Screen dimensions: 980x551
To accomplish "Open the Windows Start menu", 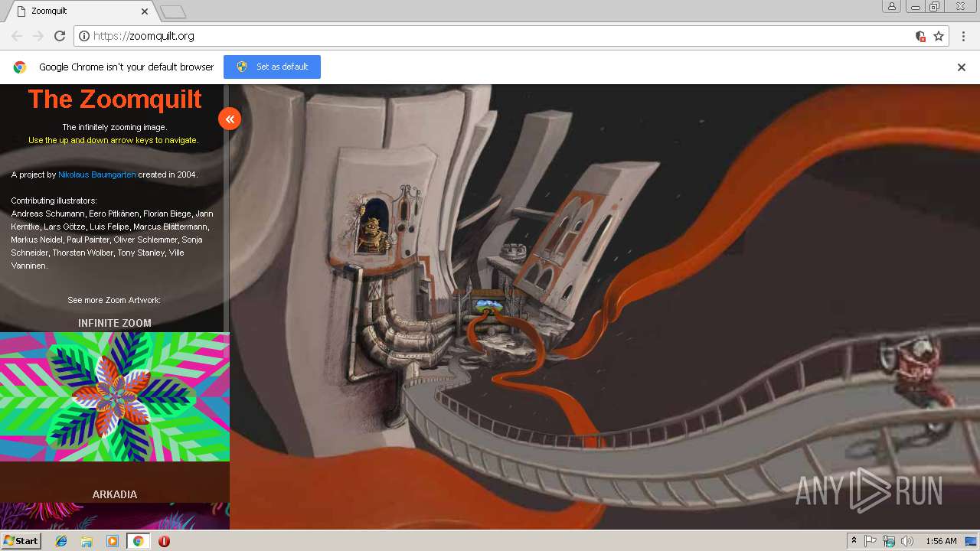I will (x=21, y=541).
